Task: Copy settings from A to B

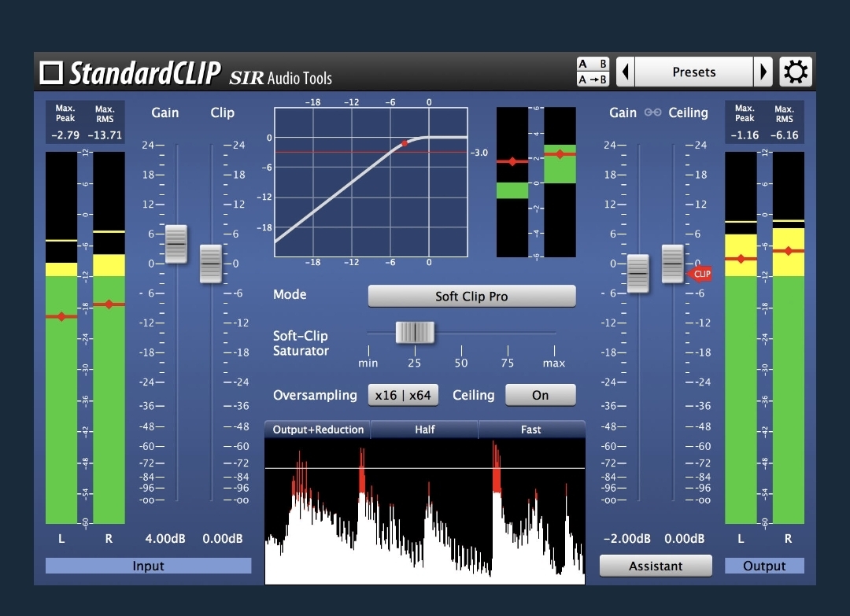Action: click(592, 78)
